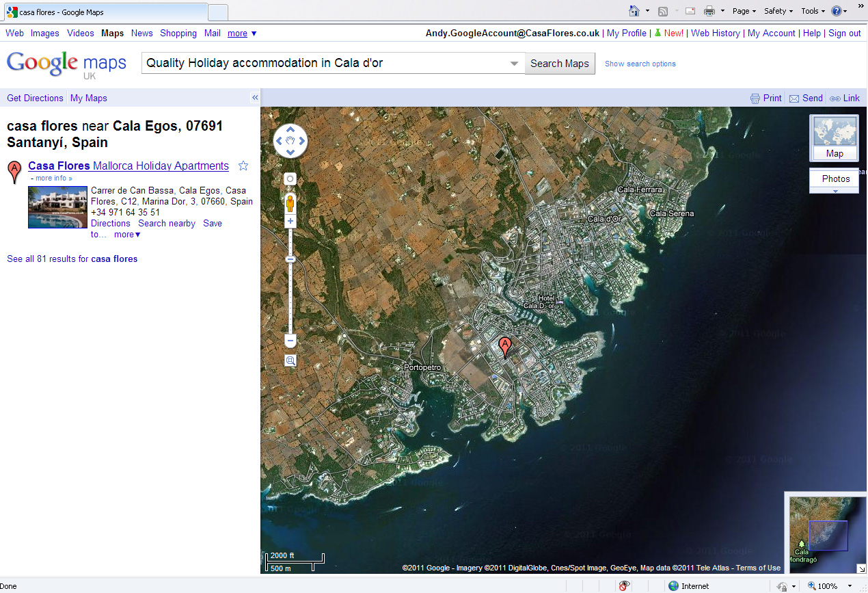Collapse the left results panel
The width and height of the screenshot is (868, 593).
click(x=255, y=98)
